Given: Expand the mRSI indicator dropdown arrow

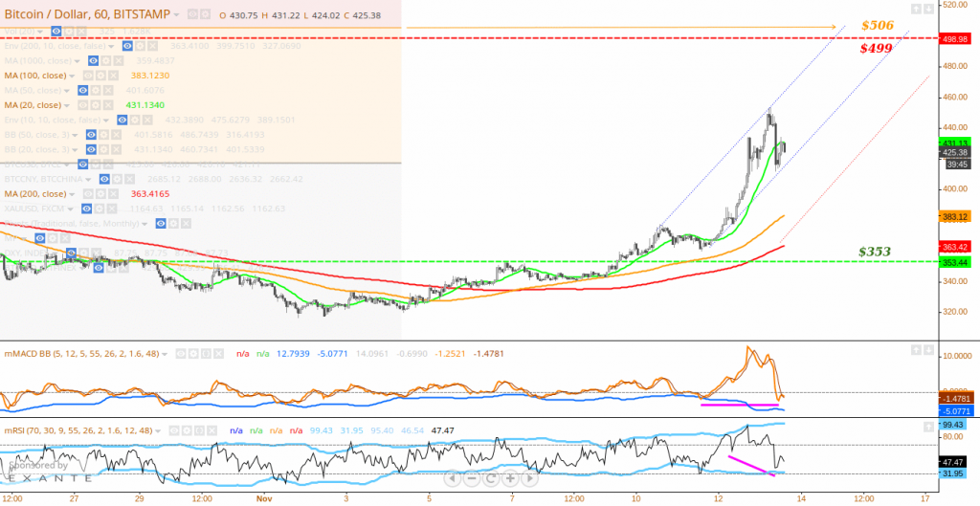Looking at the screenshot, I should click(158, 431).
